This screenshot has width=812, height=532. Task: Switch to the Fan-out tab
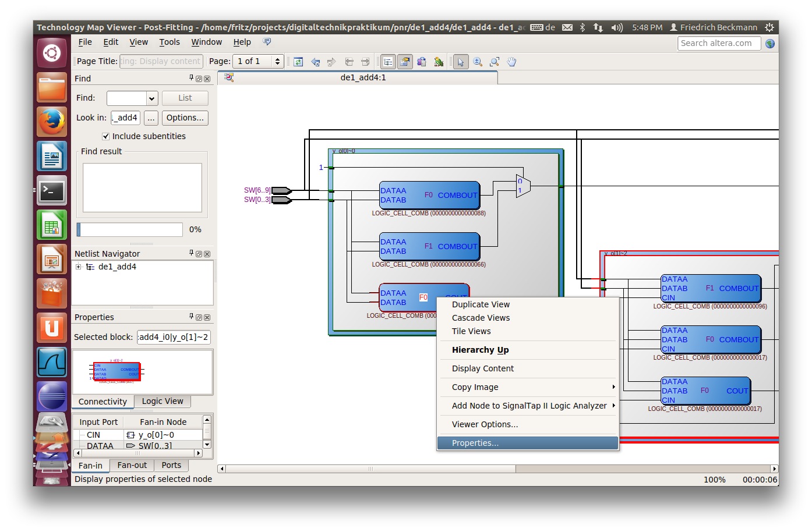pyautogui.click(x=132, y=465)
